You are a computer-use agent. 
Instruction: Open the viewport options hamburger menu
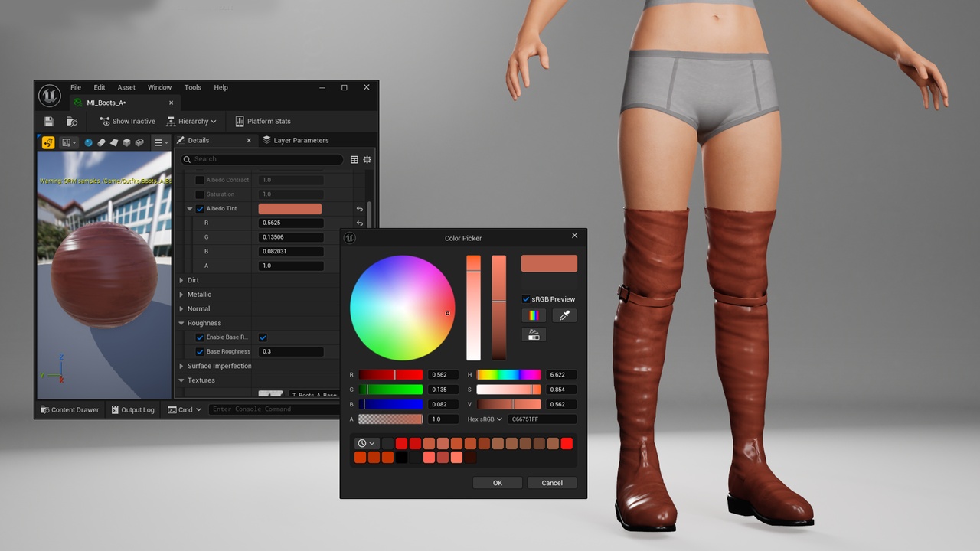click(x=160, y=142)
